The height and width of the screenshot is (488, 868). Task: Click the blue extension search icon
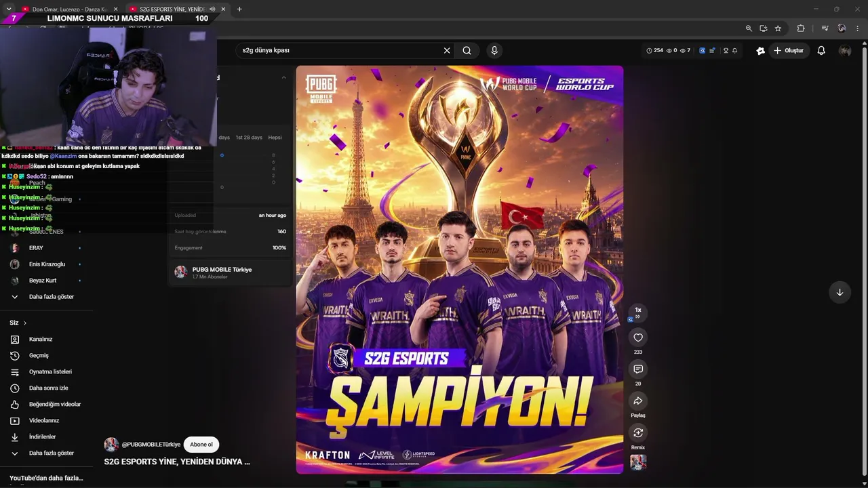(x=702, y=50)
